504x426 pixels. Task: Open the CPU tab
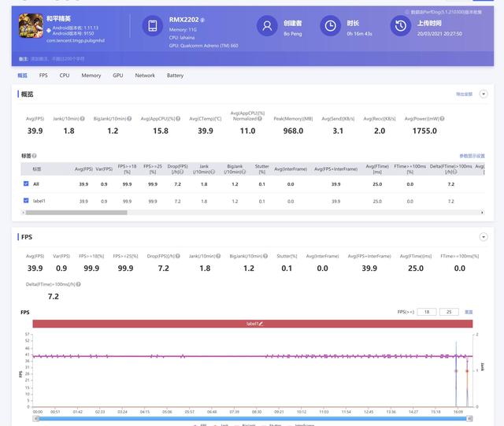[65, 76]
